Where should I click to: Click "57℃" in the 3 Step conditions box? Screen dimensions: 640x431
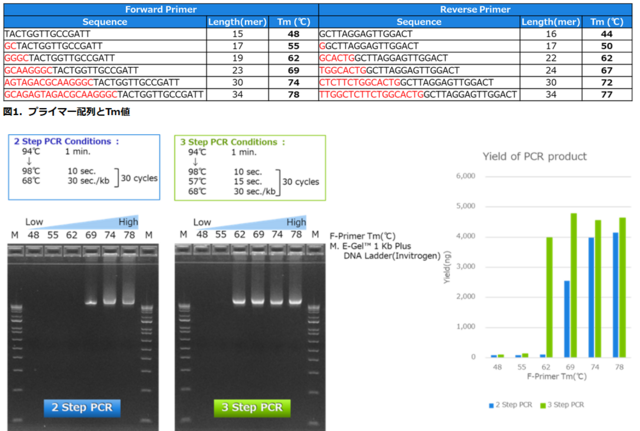point(197,182)
